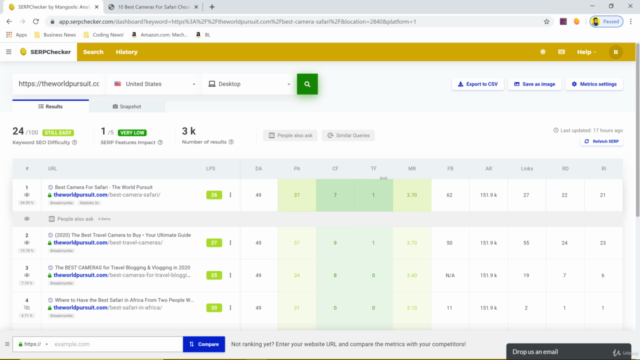Click the Paused profile button
The image size is (640, 360).
[606, 22]
